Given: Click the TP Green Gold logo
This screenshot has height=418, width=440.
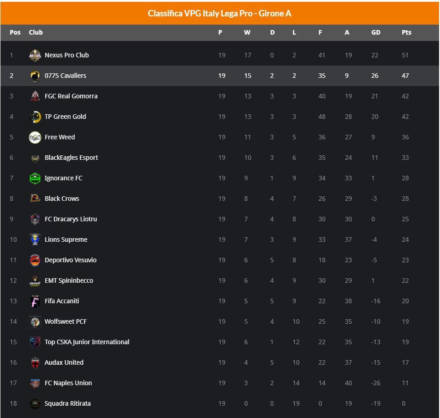Looking at the screenshot, I should 35,117.
